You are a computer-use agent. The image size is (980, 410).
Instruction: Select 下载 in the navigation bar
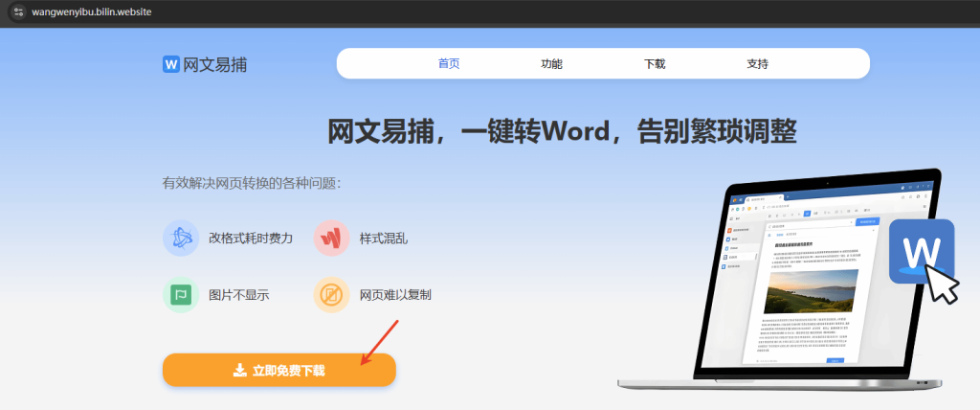coord(655,64)
